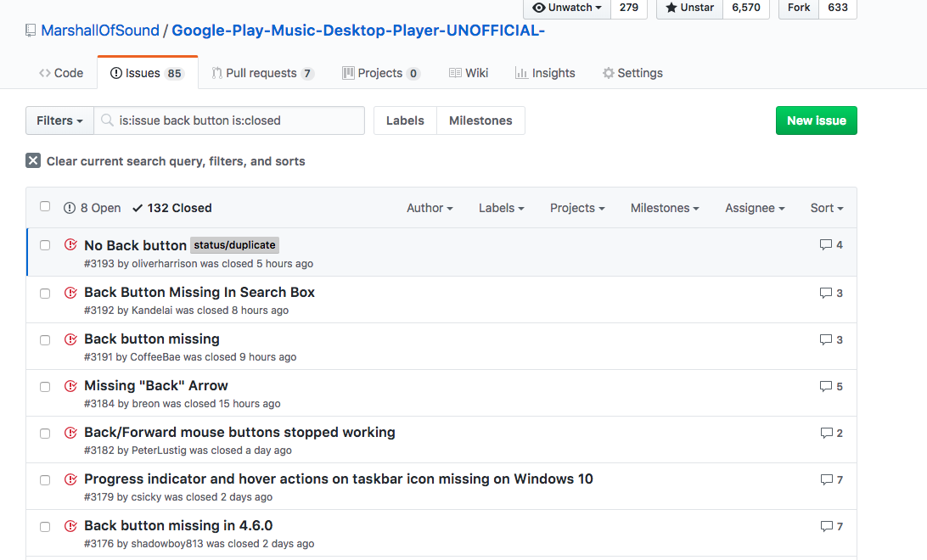The image size is (927, 560).
Task: Click the closed-issue icon for Progress indicator issue
Action: [71, 479]
